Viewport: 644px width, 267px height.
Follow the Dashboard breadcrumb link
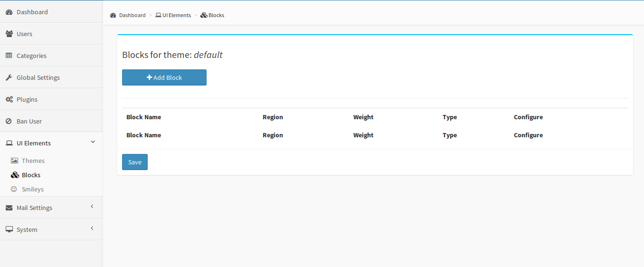(132, 15)
